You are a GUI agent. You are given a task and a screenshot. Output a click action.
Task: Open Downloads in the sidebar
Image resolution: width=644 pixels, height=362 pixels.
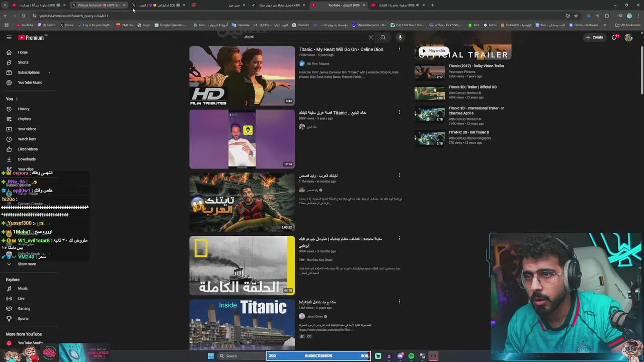[27, 159]
